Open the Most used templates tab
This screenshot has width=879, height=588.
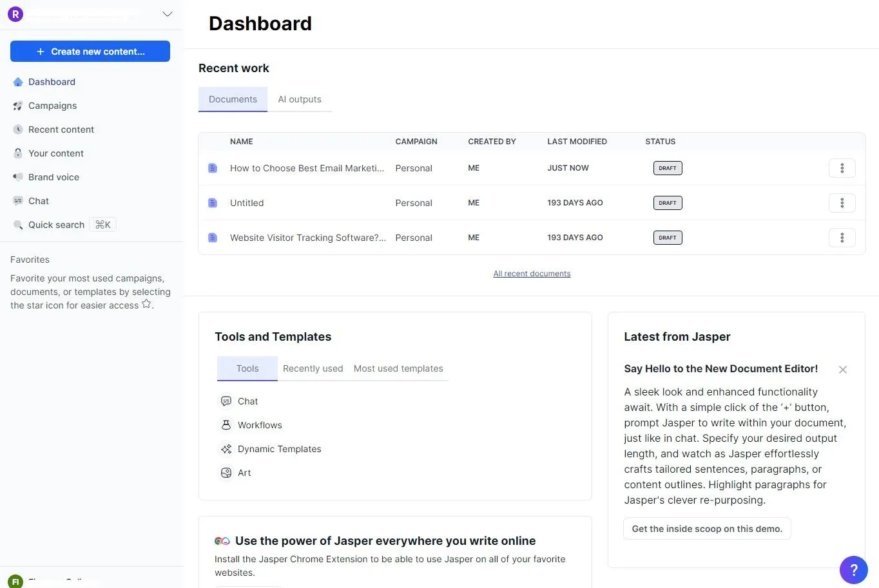click(398, 368)
